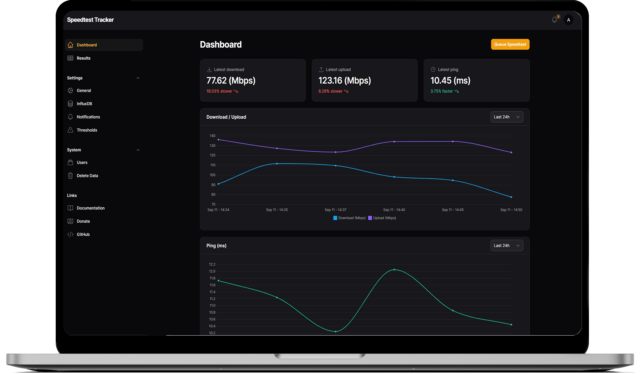Click the Download / Upload chart title
The height and width of the screenshot is (374, 640).
226,117
